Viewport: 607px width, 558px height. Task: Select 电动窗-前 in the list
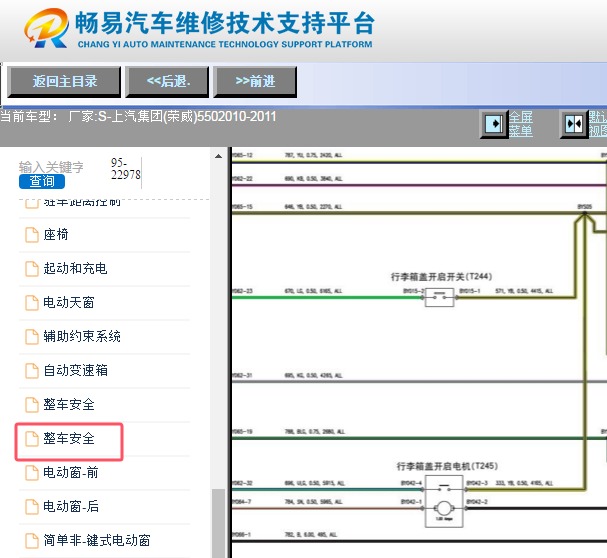pyautogui.click(x=71, y=472)
